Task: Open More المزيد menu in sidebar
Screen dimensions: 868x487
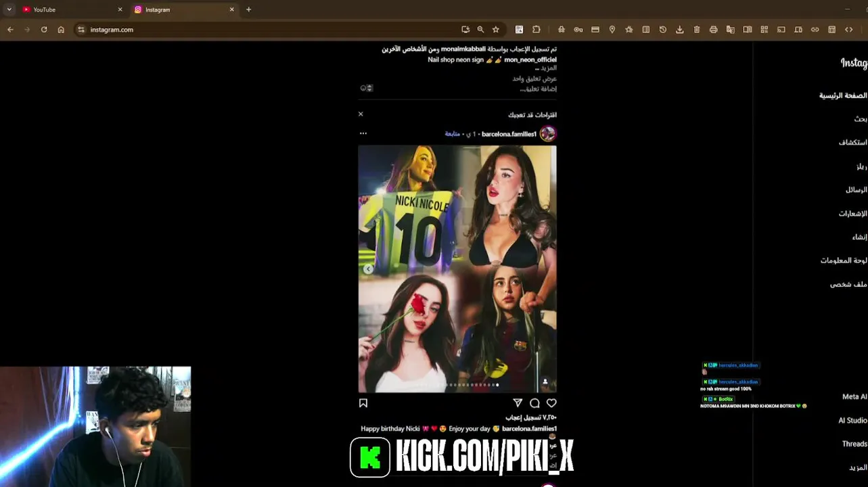Action: click(x=859, y=467)
